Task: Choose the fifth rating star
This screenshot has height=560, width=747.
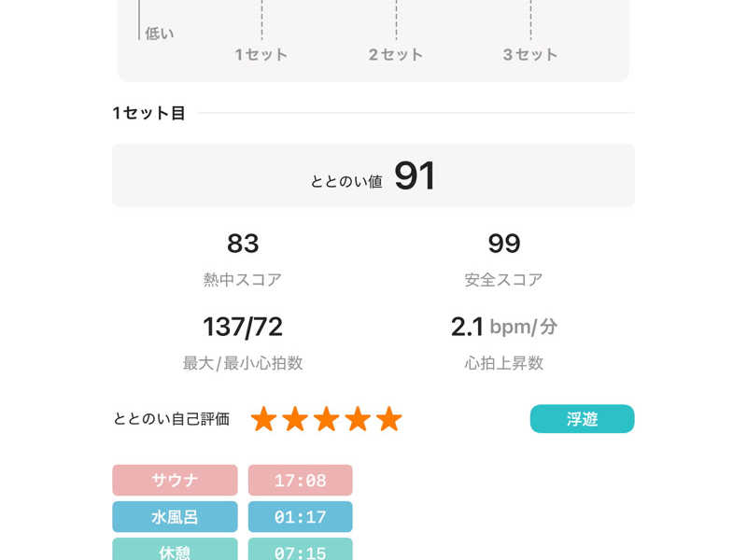Action: [x=388, y=419]
